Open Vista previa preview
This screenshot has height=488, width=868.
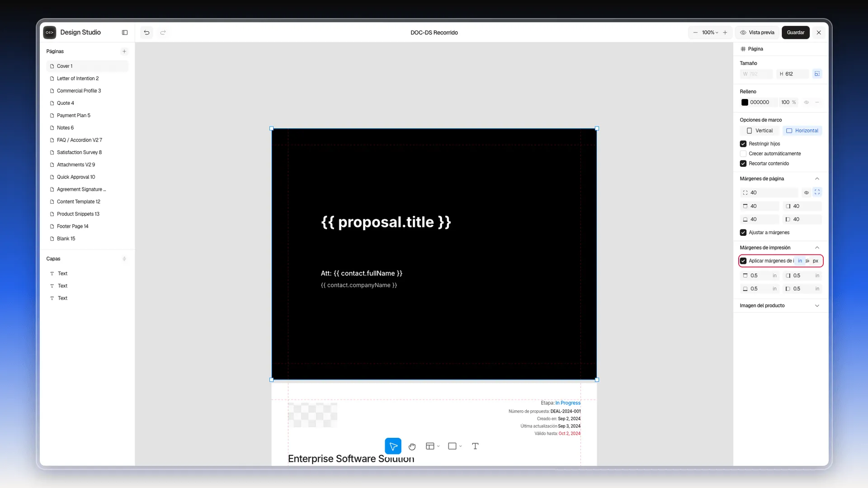click(x=757, y=33)
